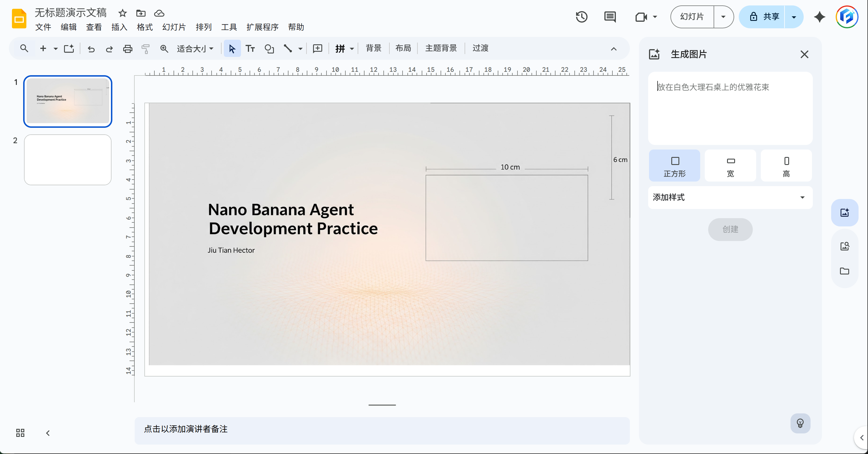Viewport: 868px width, 454px height.
Task: Open the 扩展程序 menu
Action: coord(262,27)
